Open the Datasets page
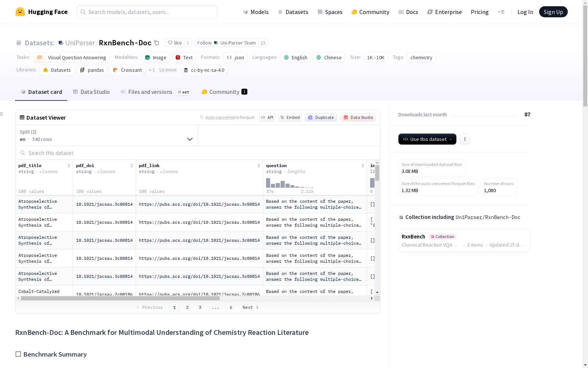Image resolution: width=588 pixels, height=368 pixels. pos(293,12)
